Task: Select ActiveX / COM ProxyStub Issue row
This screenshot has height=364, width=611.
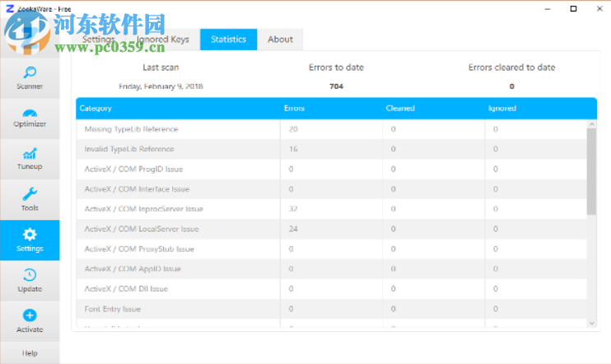Action: (x=332, y=249)
